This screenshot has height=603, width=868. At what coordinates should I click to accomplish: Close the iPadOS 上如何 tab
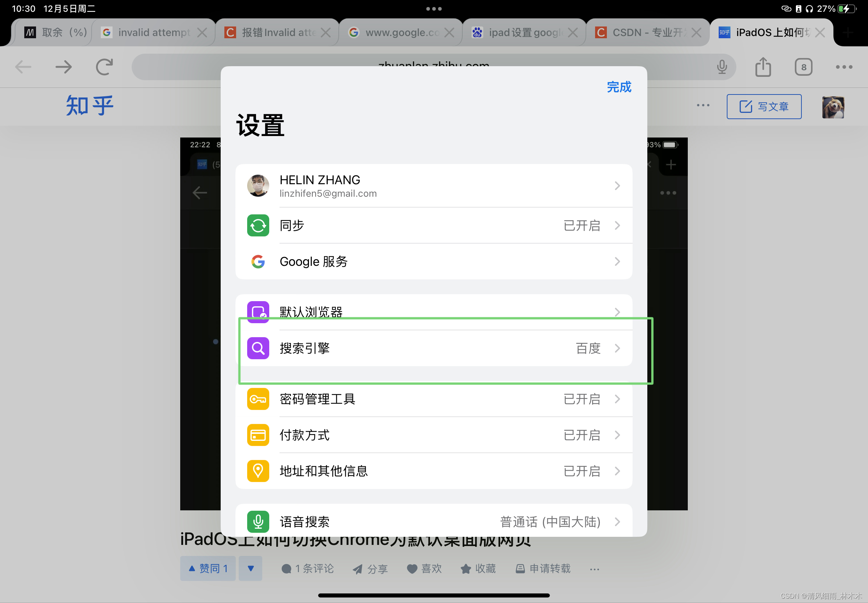[x=820, y=32]
